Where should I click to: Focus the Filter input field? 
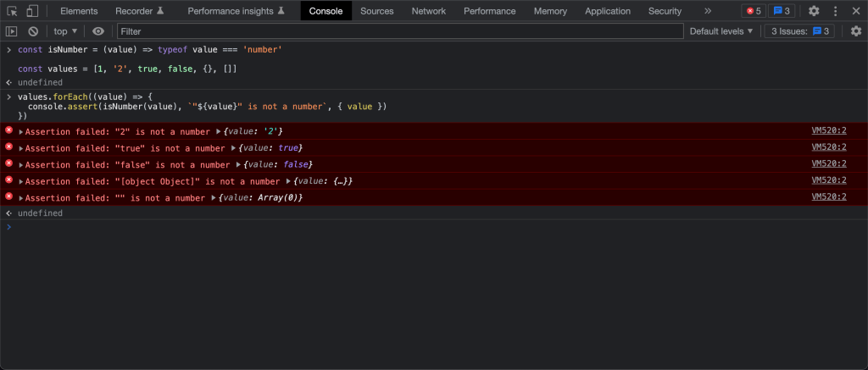pyautogui.click(x=400, y=31)
